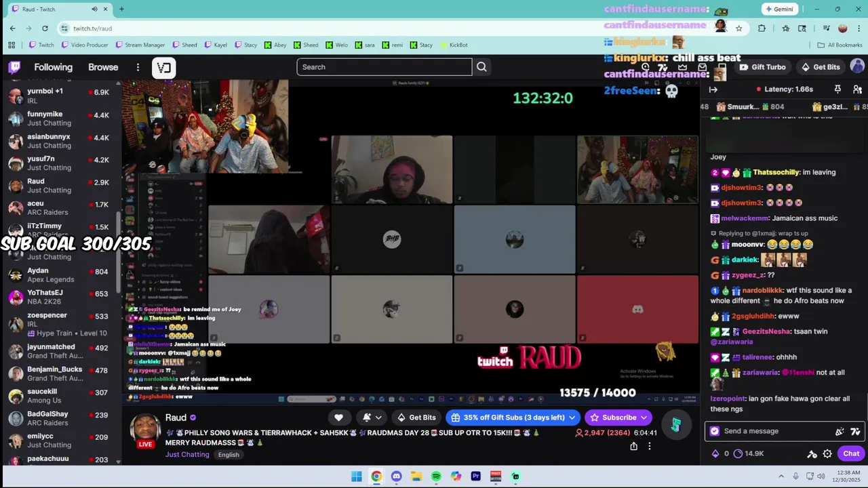The image size is (868, 488).
Task: Select asianbunnyx from followed channels
Action: (x=61, y=141)
